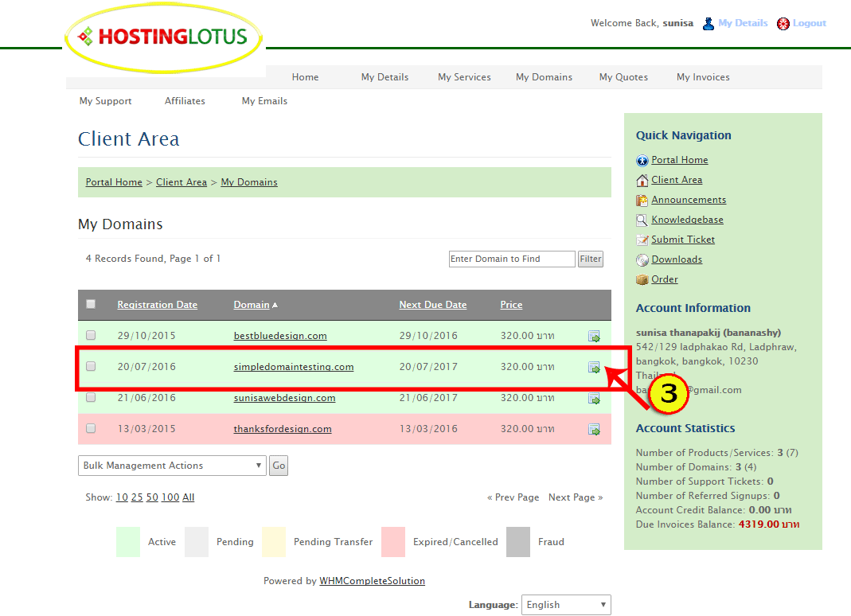The height and width of the screenshot is (616, 851).
Task: Open sunisawebdesign.com domain link
Action: pyautogui.click(x=284, y=398)
